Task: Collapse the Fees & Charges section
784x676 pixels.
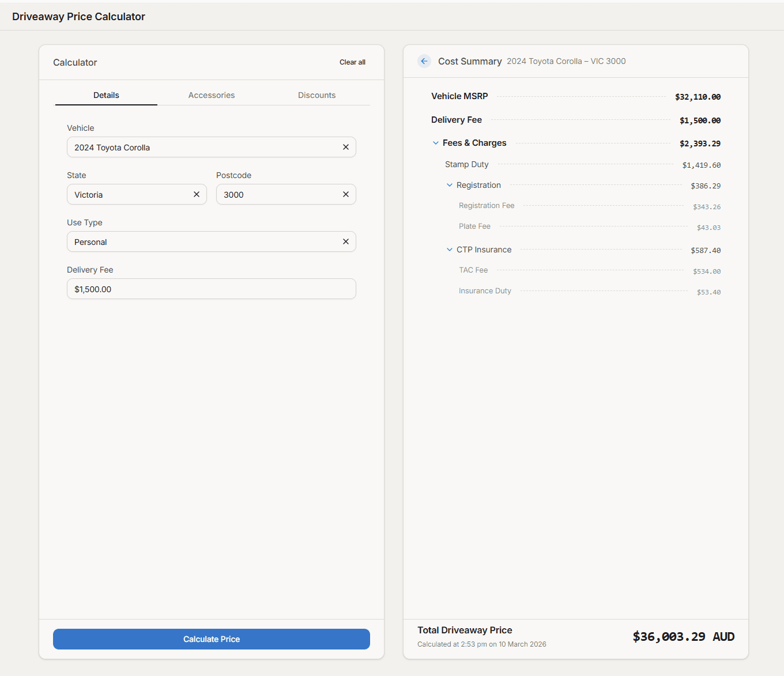Action: [436, 143]
